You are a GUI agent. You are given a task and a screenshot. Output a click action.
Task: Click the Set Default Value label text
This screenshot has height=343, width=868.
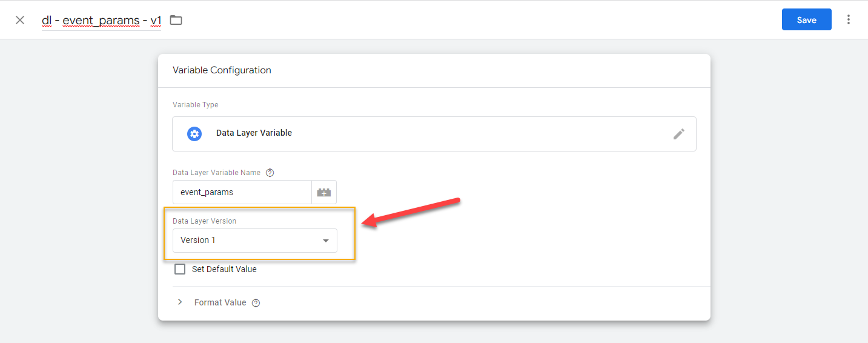224,269
